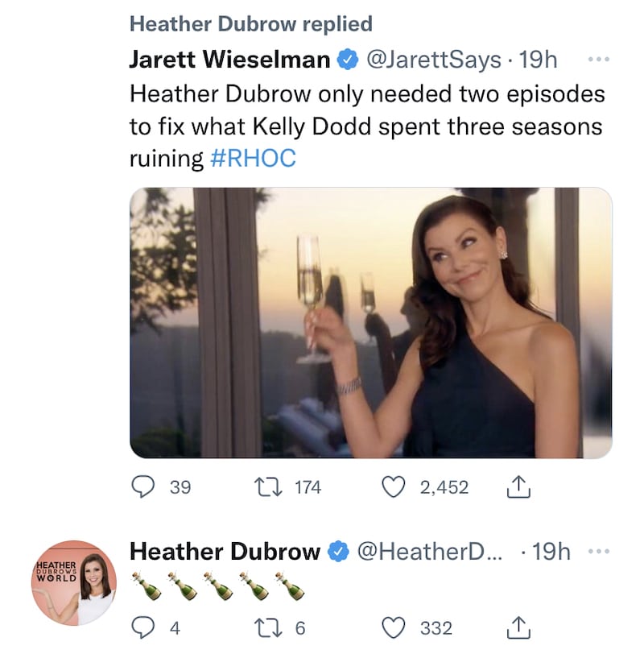View the champagne toast image

click(x=370, y=322)
